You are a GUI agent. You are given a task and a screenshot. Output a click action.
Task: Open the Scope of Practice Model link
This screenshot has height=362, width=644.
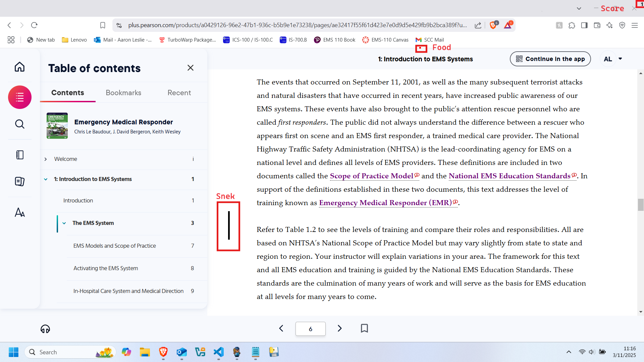pos(371,176)
